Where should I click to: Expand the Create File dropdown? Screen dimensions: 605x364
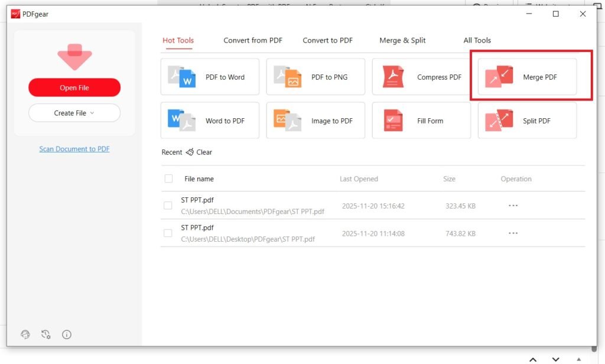pos(74,113)
